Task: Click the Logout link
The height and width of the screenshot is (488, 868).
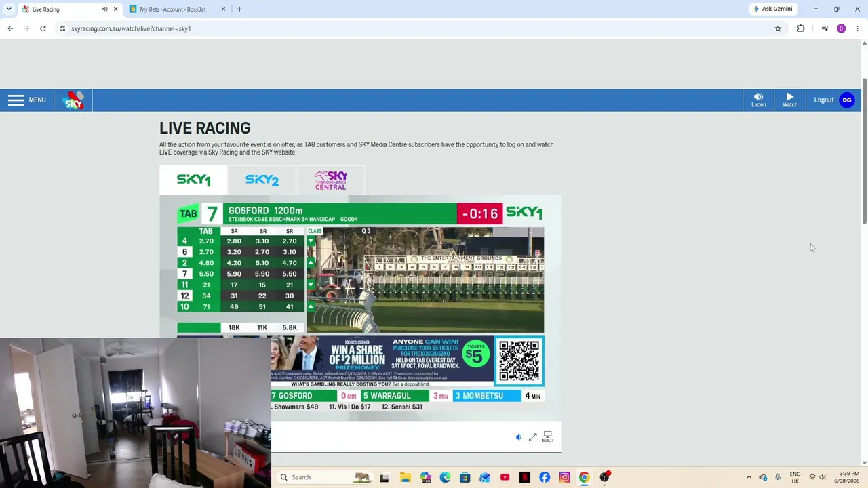Action: (x=824, y=100)
